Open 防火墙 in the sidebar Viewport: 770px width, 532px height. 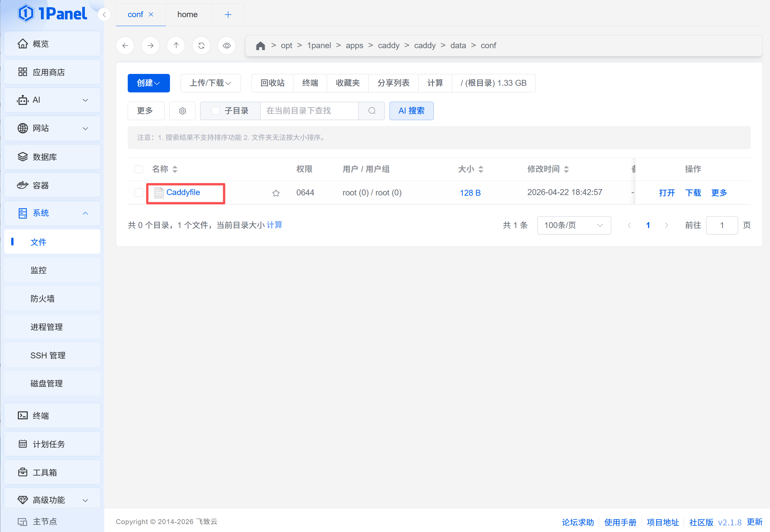point(42,299)
